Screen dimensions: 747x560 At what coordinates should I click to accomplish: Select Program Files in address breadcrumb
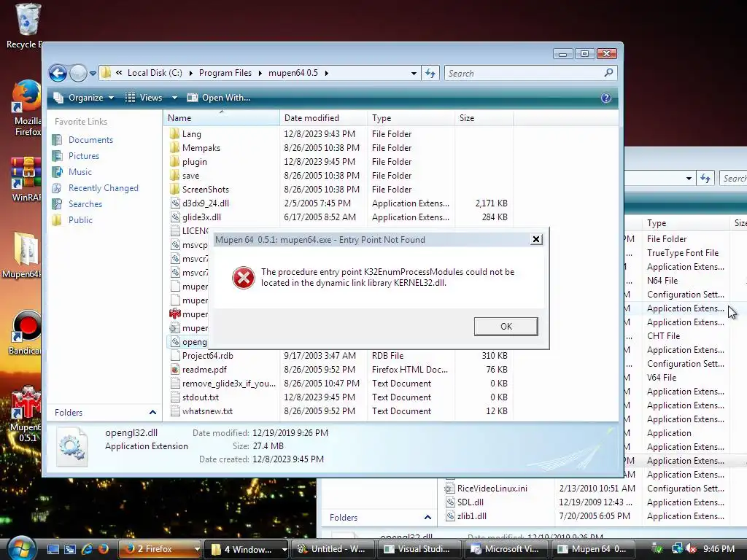pyautogui.click(x=225, y=73)
